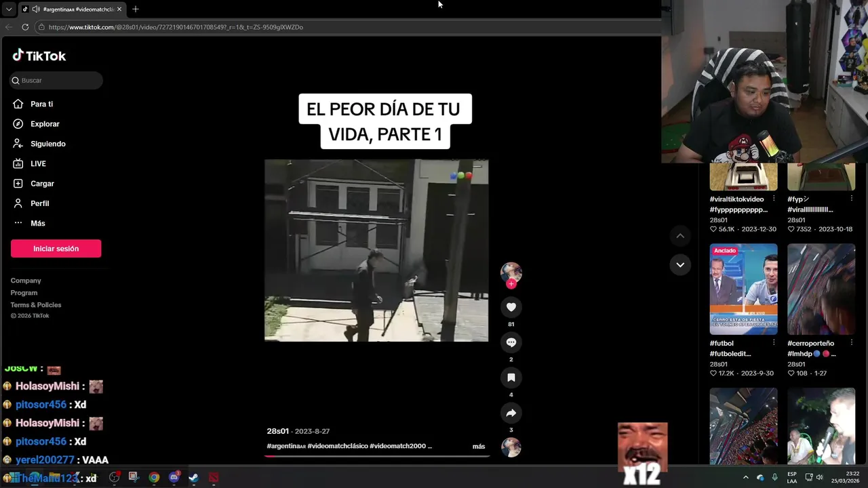The height and width of the screenshot is (488, 868).
Task: Click the Iniciar sesión button
Action: click(x=56, y=249)
